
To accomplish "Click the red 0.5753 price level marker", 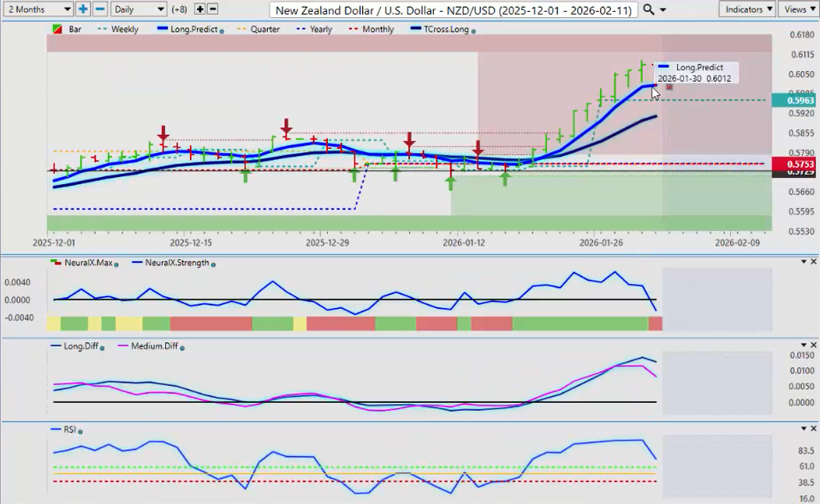I will pyautogui.click(x=793, y=163).
